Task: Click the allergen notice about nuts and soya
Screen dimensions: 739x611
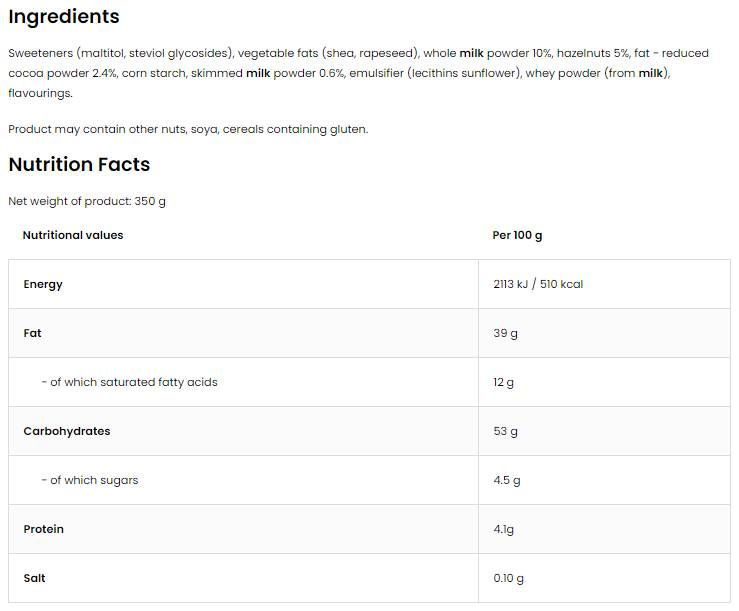Action: point(188,129)
